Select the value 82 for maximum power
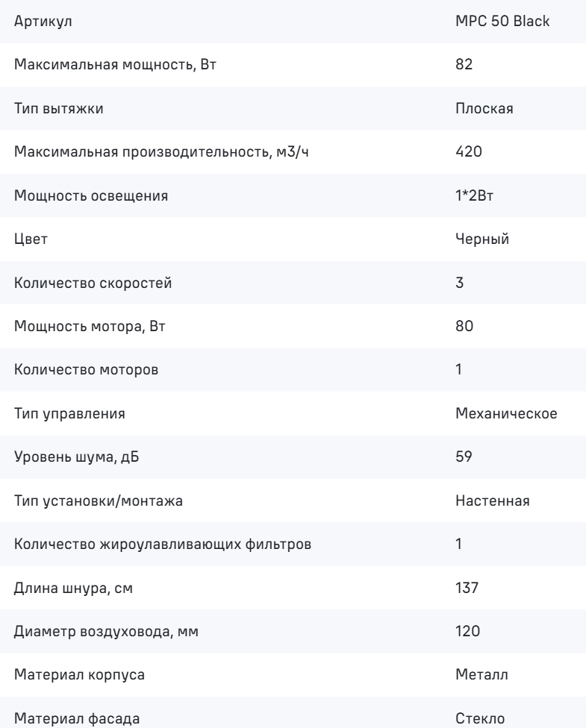The width and height of the screenshot is (586, 728). coord(464,64)
